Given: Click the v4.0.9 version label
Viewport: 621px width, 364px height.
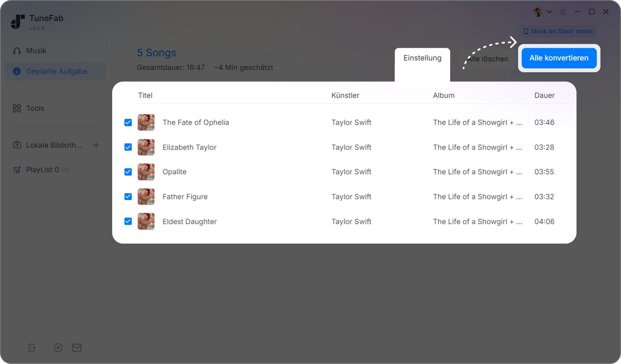Looking at the screenshot, I should pyautogui.click(x=37, y=28).
